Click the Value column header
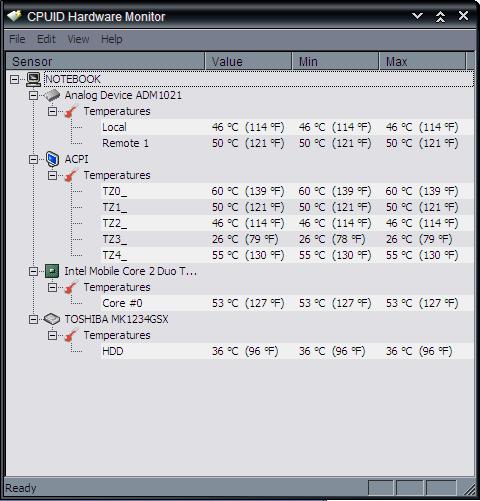The image size is (480, 501). click(248, 61)
